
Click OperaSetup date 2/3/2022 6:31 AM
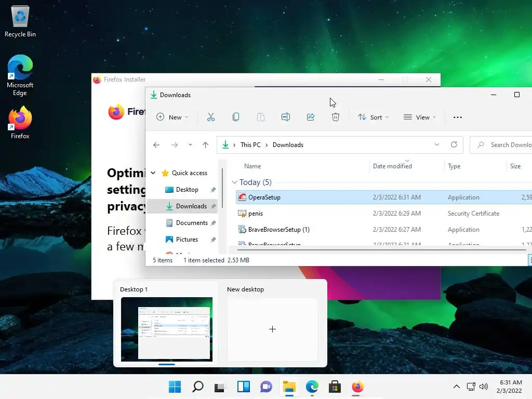pos(396,197)
